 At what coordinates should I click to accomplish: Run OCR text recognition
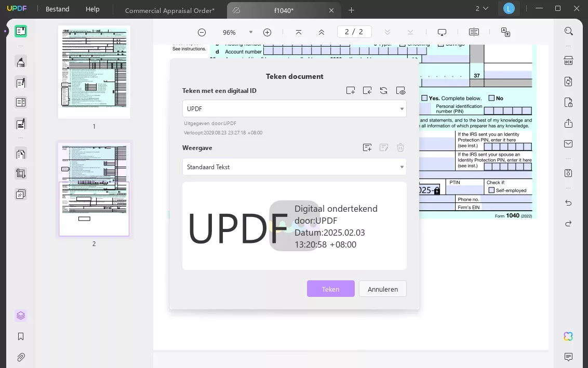pos(568,61)
